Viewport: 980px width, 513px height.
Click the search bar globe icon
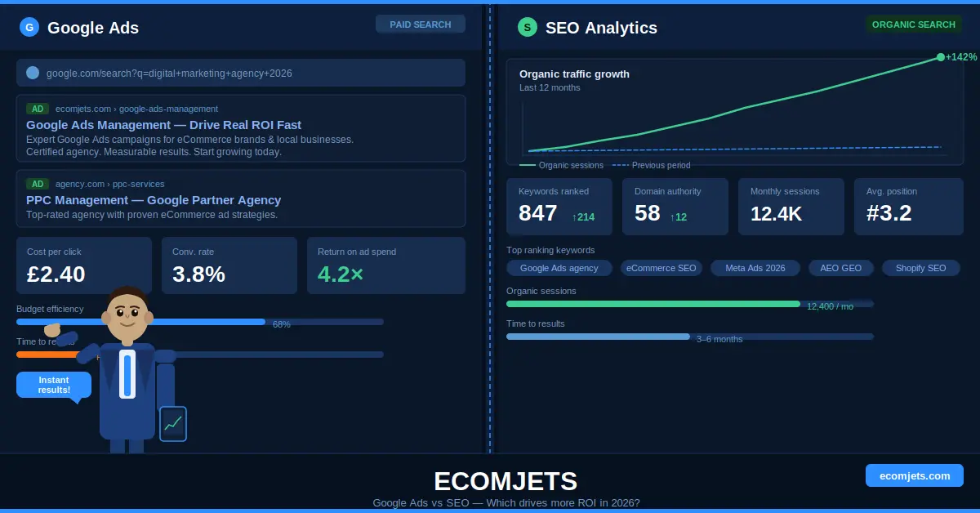tap(33, 73)
